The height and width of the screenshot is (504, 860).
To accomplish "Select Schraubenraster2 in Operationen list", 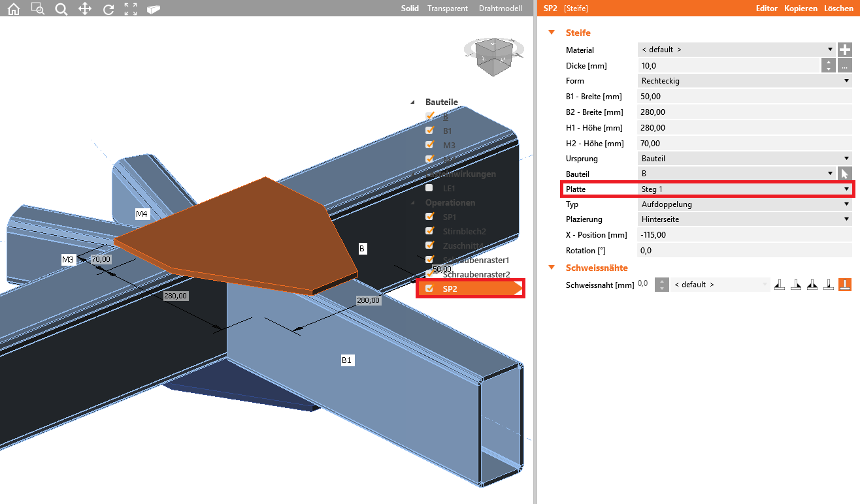I will [x=476, y=274].
